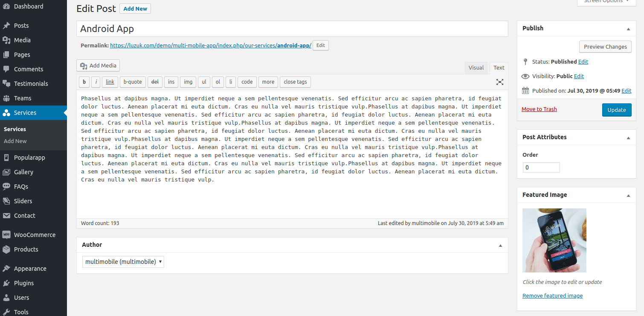Viewport: 644px width, 316px height.
Task: Click the blue Update button
Action: pos(617,110)
